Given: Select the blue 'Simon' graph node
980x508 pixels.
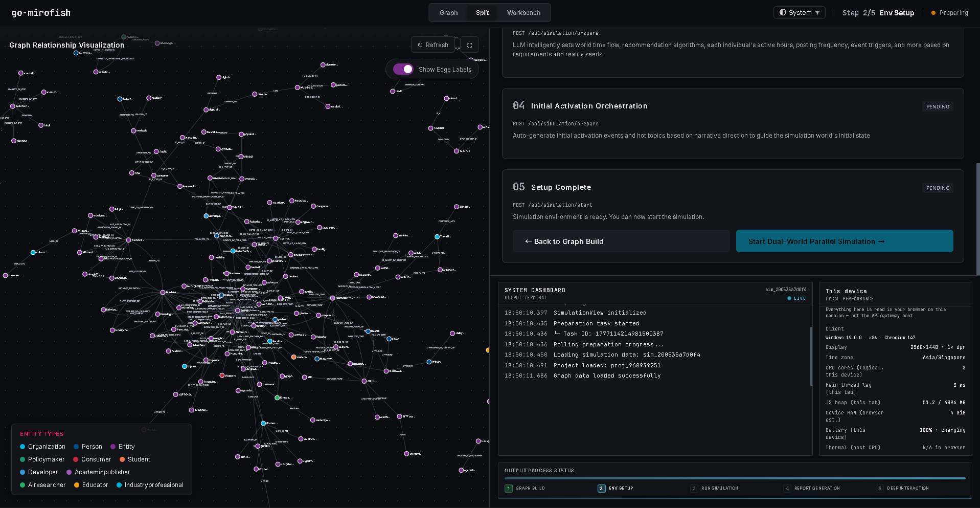Looking at the screenshot, I should coord(389,339).
